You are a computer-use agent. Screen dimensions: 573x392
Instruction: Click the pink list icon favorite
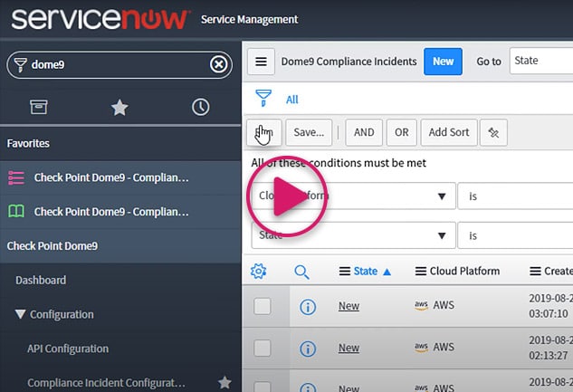[16, 178]
